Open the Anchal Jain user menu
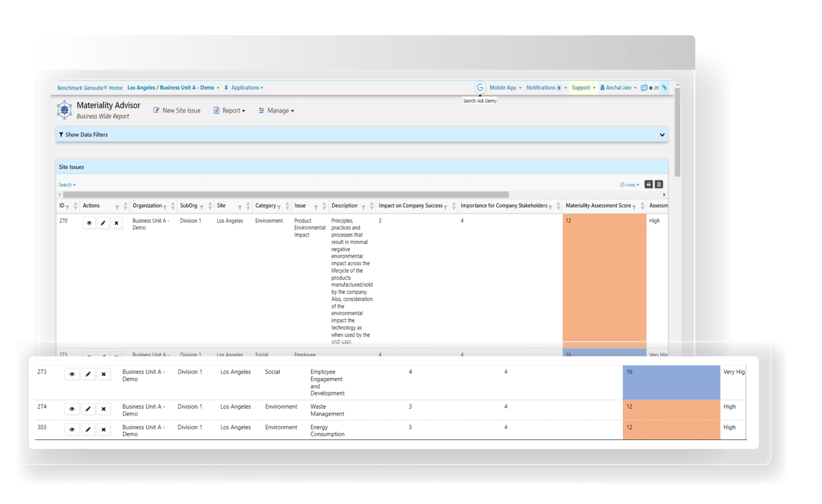822x504 pixels. point(618,88)
